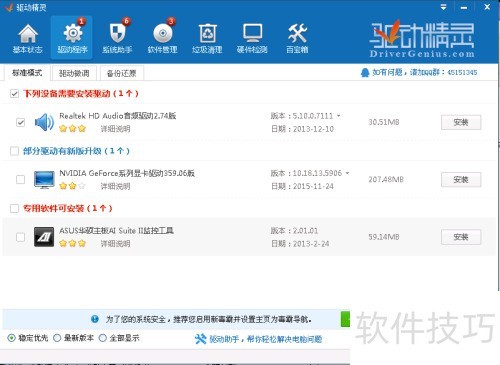The image size is (500, 365).
Task: Click the NVIDIA GeForce monitor icon
Action: pos(44,180)
